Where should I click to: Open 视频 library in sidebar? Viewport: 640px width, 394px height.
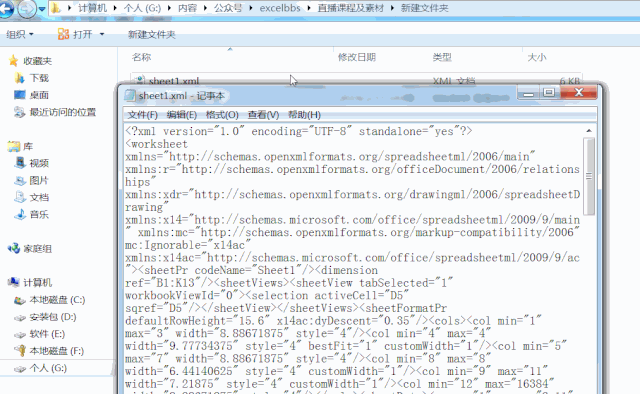point(39,163)
